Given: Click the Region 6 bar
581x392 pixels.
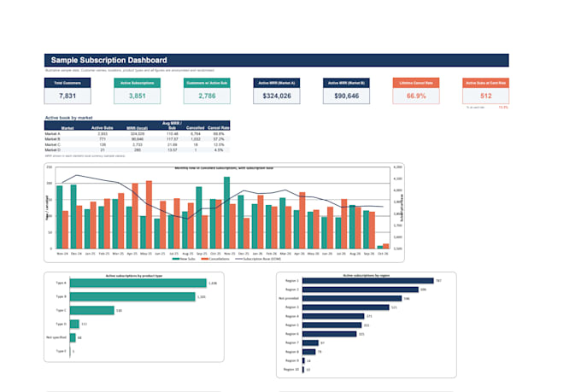Looking at the screenshot, I should point(330,334).
